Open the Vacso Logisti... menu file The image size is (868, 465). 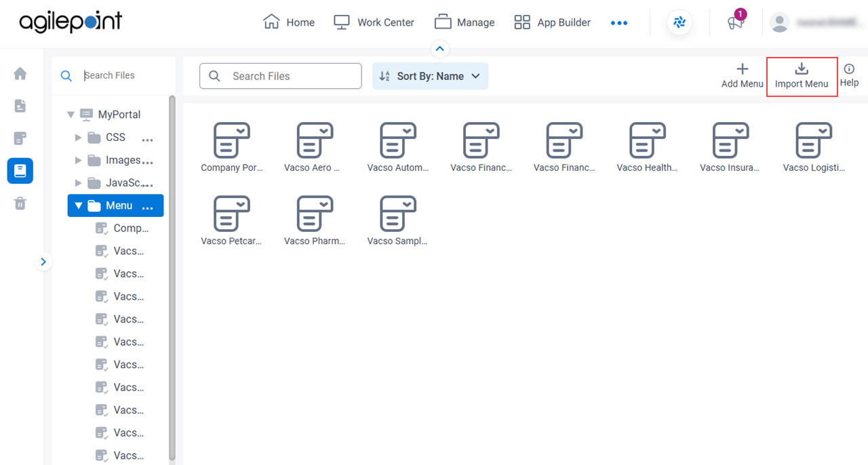tap(814, 148)
